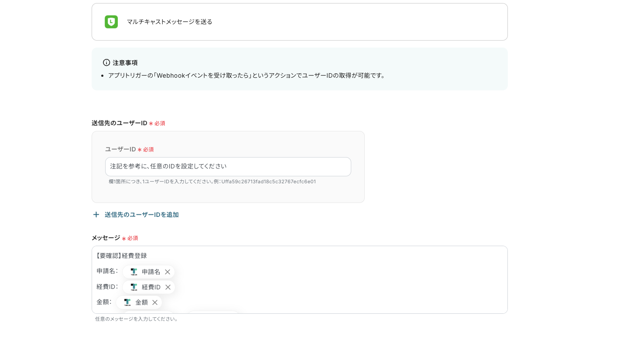The height and width of the screenshot is (350, 644).
Task: Click 任意のメッセージを入力してください hint
Action: (x=137, y=319)
